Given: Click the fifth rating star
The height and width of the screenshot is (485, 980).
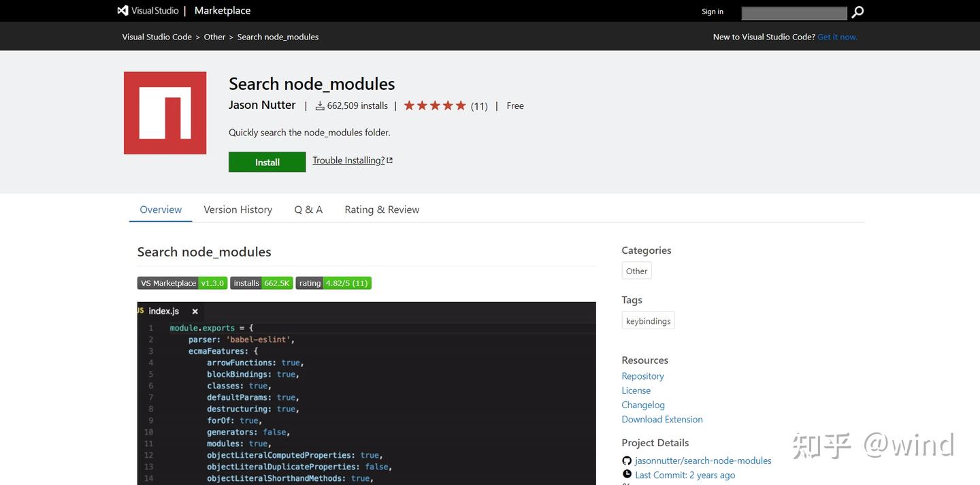Looking at the screenshot, I should point(459,105).
